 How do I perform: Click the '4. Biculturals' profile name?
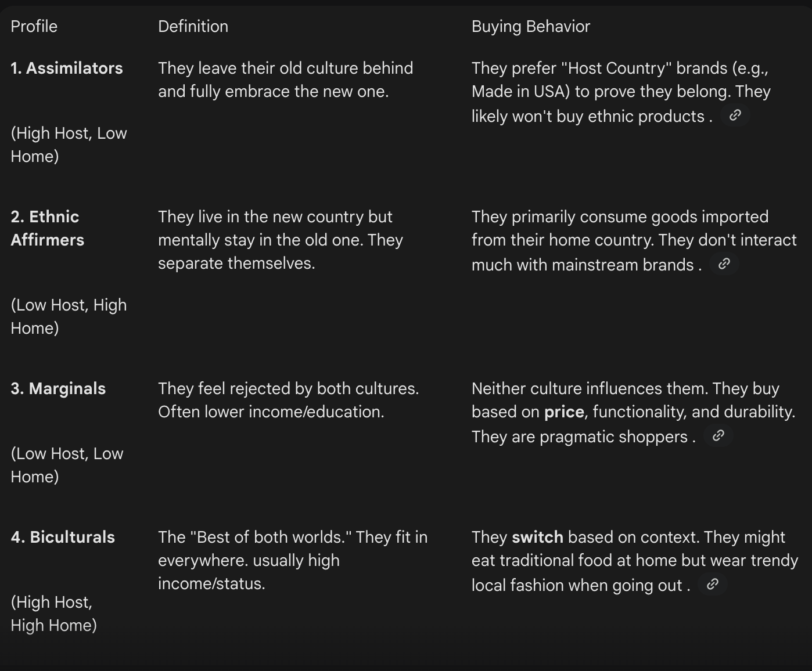click(63, 537)
